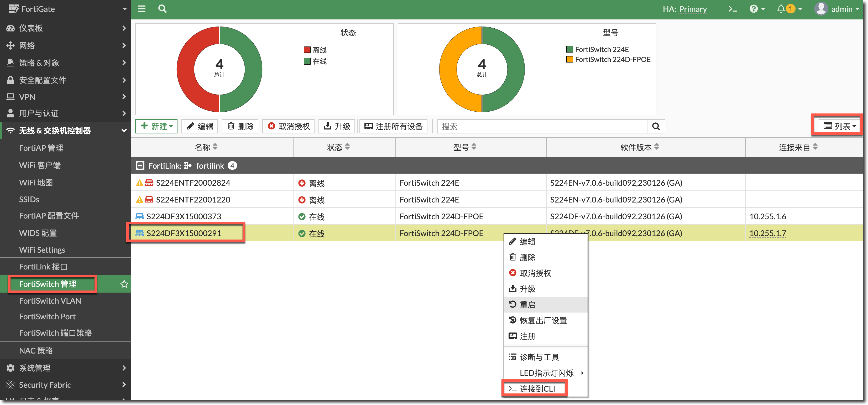
Task: Click the 注册所有设备 button
Action: [393, 126]
